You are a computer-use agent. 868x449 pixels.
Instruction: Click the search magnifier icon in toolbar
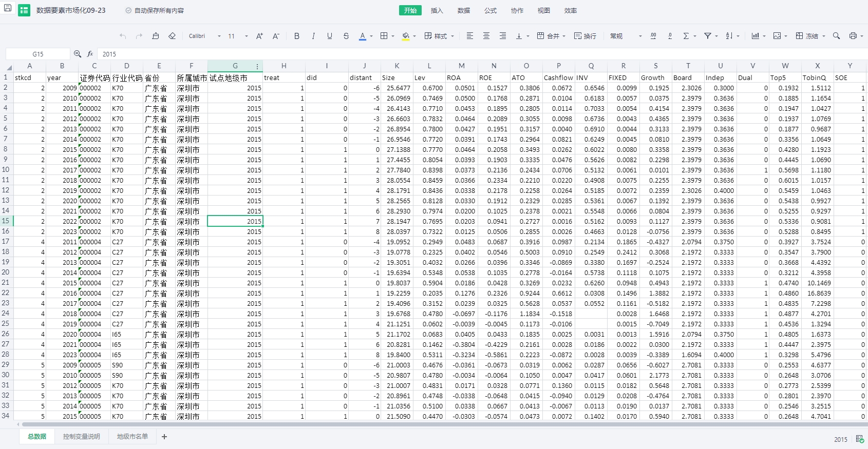tap(836, 36)
